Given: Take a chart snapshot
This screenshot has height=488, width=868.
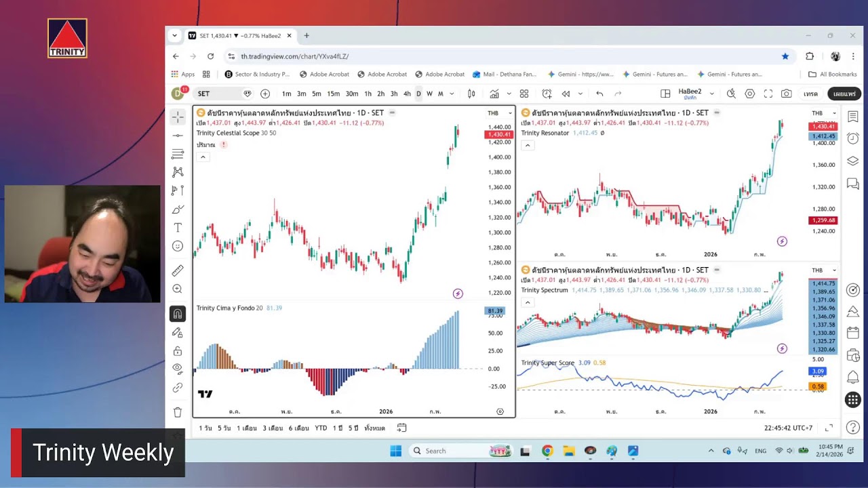Looking at the screenshot, I should 787,94.
